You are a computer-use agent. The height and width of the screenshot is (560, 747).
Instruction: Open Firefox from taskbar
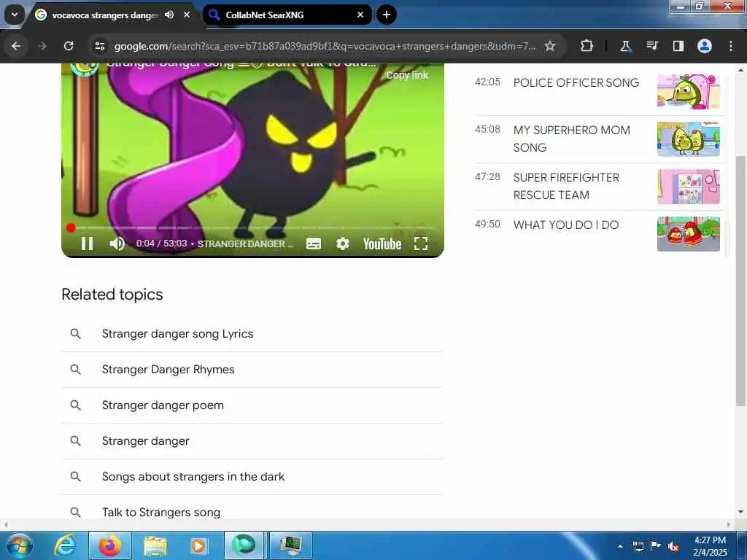tap(110, 545)
